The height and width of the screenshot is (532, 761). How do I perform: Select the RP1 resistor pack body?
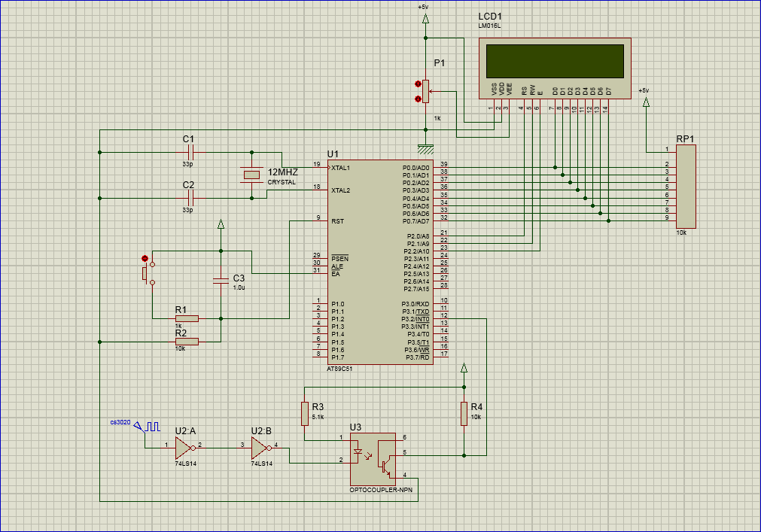[x=686, y=186]
